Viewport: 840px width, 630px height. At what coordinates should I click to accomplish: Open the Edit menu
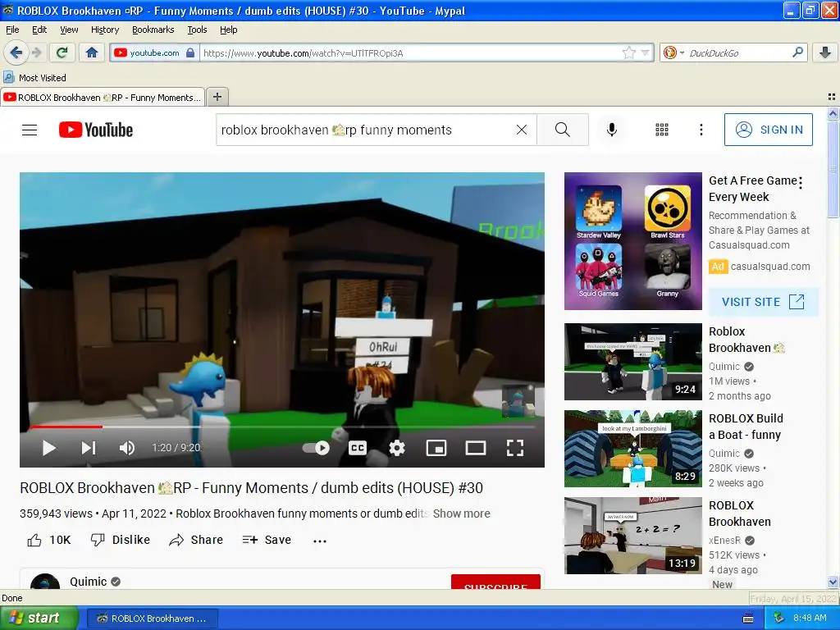click(39, 30)
